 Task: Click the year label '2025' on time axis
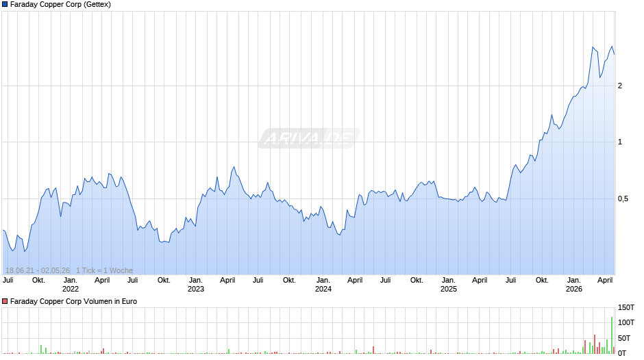point(449,289)
